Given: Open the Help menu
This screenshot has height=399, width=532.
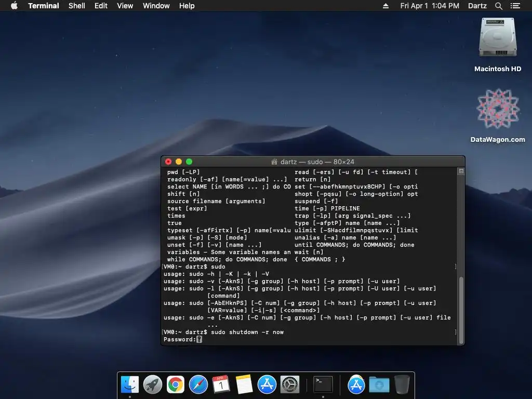Looking at the screenshot, I should coord(187,6).
